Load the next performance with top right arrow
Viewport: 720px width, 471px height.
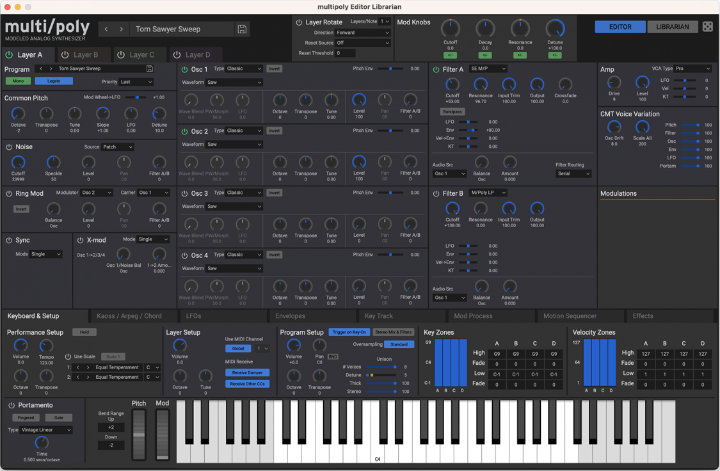(121, 29)
